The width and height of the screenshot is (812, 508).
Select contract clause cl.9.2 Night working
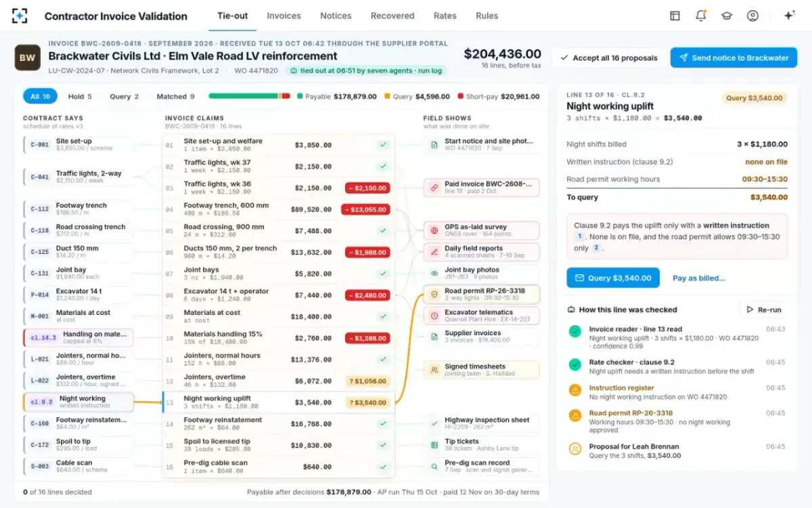(78, 402)
